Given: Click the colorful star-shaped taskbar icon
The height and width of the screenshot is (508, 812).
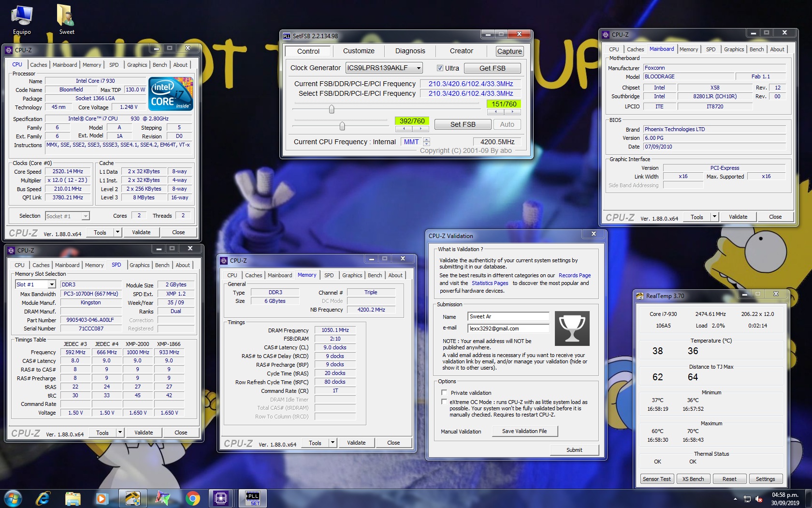Looking at the screenshot, I should pos(162,498).
